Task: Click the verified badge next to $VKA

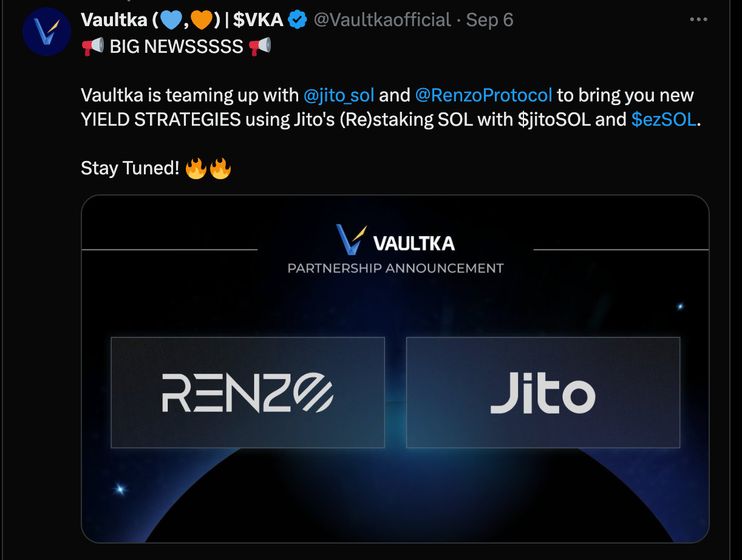Action: (297, 20)
